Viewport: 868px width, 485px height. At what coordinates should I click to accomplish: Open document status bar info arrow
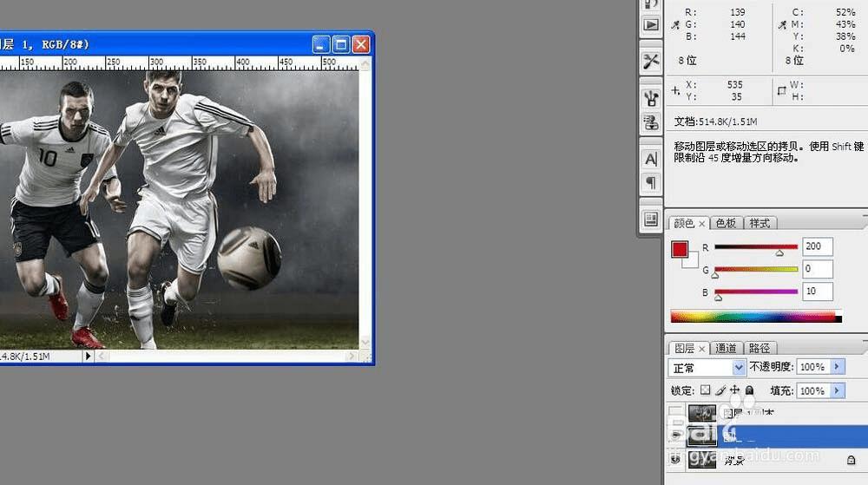[x=88, y=356]
